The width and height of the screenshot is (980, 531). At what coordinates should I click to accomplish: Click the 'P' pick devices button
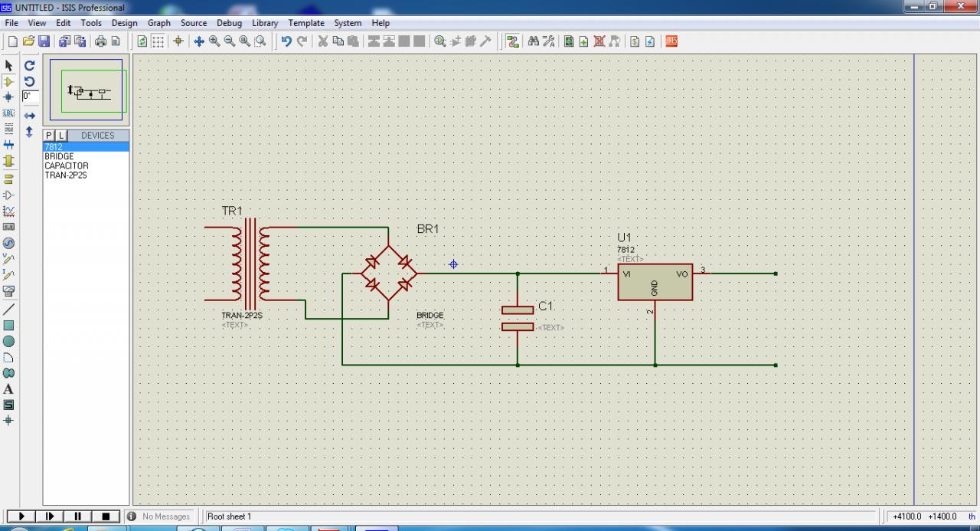pos(49,136)
